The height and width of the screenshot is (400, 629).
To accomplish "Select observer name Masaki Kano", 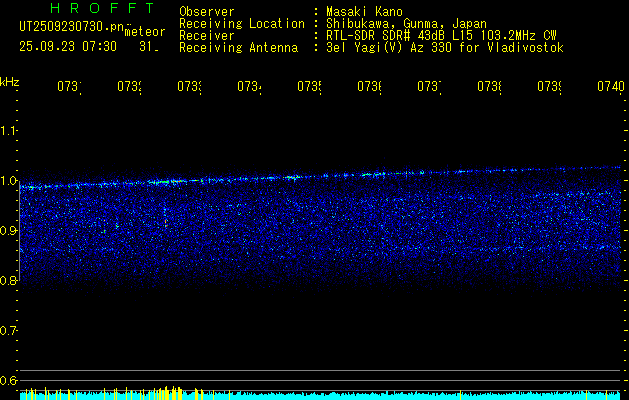I will (x=364, y=11).
